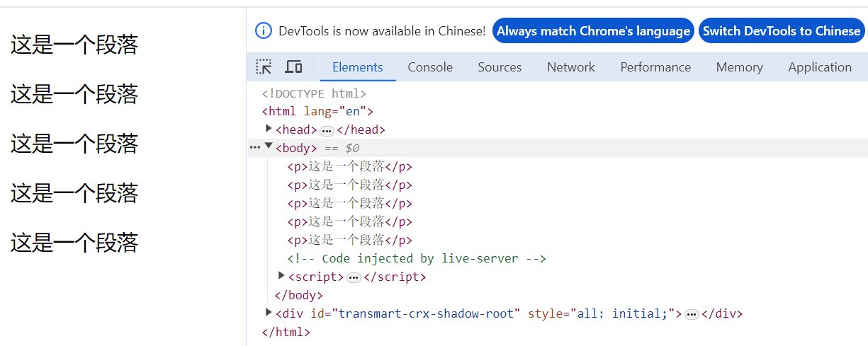
Task: Expand the script element node
Action: point(282,276)
